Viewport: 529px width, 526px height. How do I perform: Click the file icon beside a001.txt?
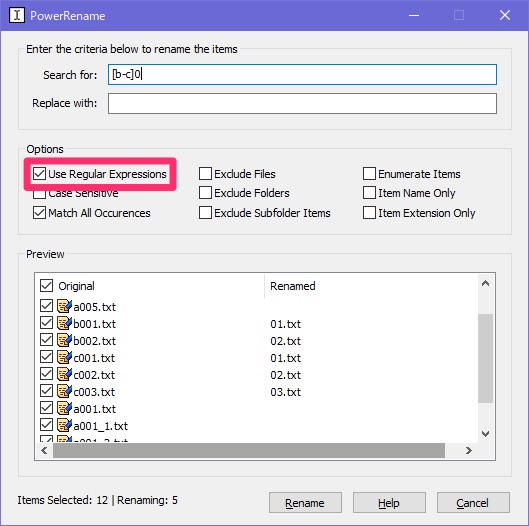pyautogui.click(x=64, y=408)
